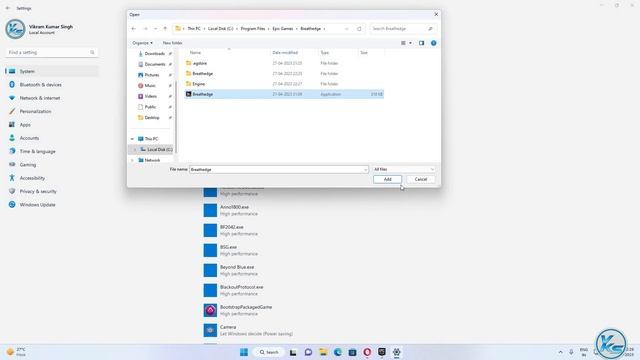Collapse the This PC tree node

click(132, 139)
